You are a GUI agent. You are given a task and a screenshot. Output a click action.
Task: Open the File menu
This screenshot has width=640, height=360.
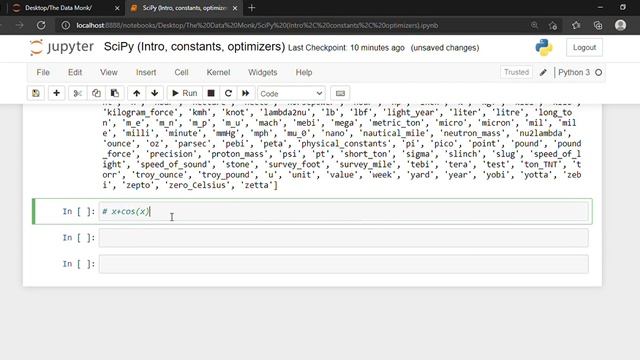[43, 72]
